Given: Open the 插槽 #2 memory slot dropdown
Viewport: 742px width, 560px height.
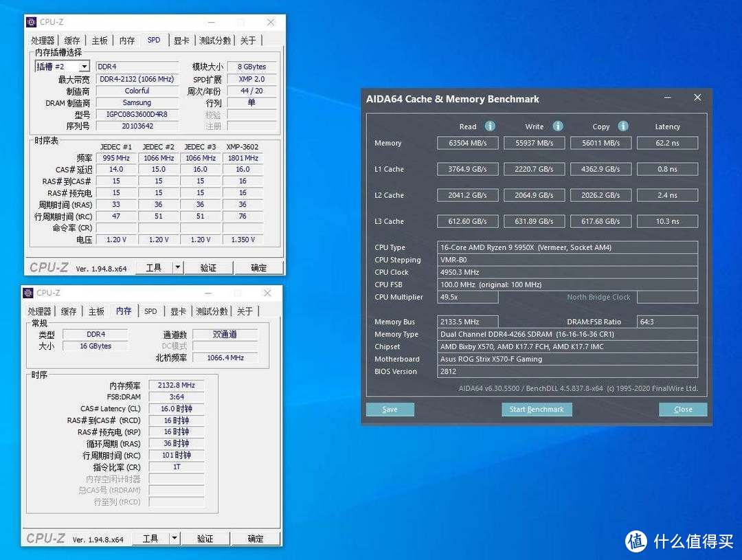Looking at the screenshot, I should point(84,67).
